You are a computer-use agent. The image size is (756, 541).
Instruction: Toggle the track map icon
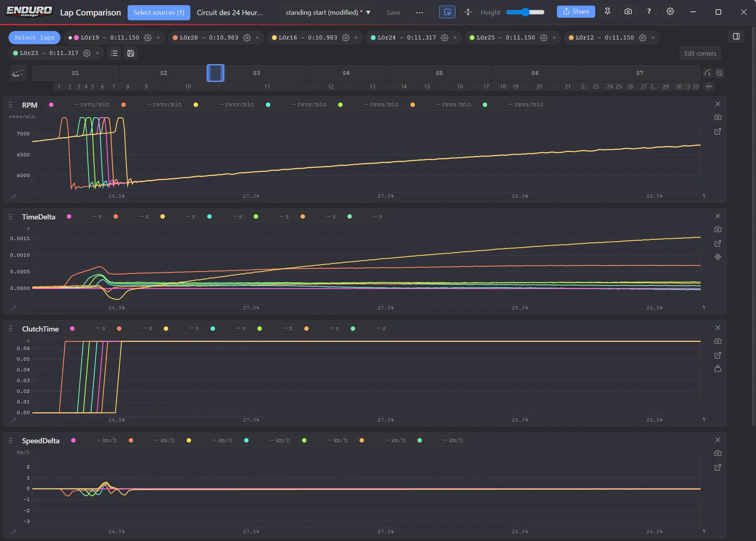pyautogui.click(x=18, y=73)
